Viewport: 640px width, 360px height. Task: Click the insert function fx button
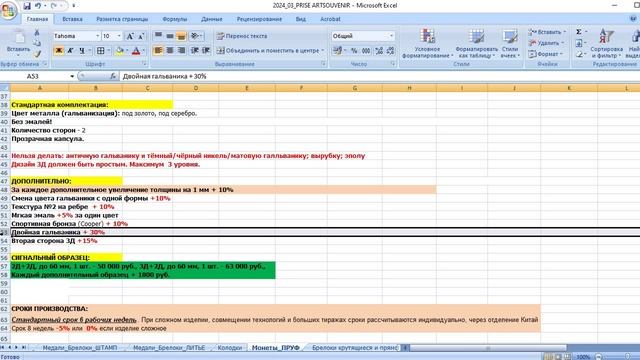113,76
